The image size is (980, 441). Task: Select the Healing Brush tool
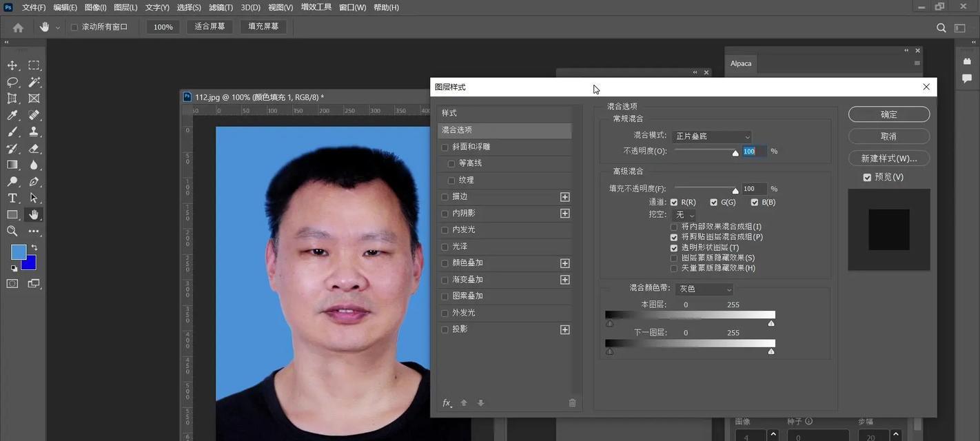click(34, 115)
